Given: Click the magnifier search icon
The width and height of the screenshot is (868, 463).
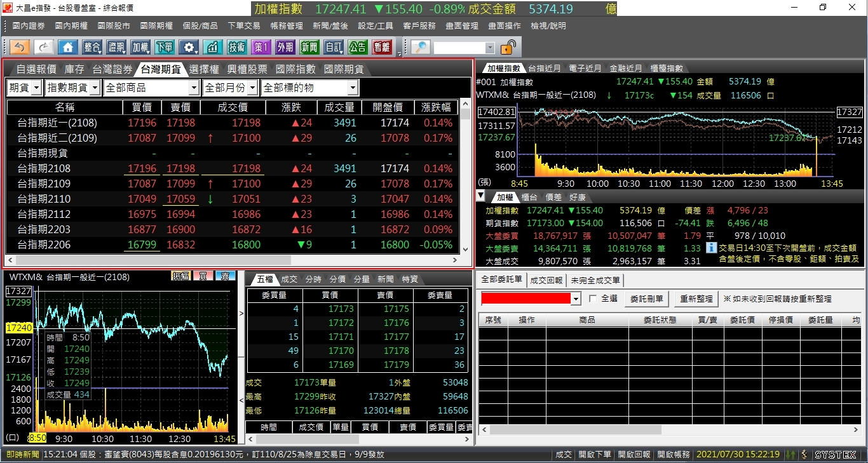Looking at the screenshot, I should pos(420,47).
